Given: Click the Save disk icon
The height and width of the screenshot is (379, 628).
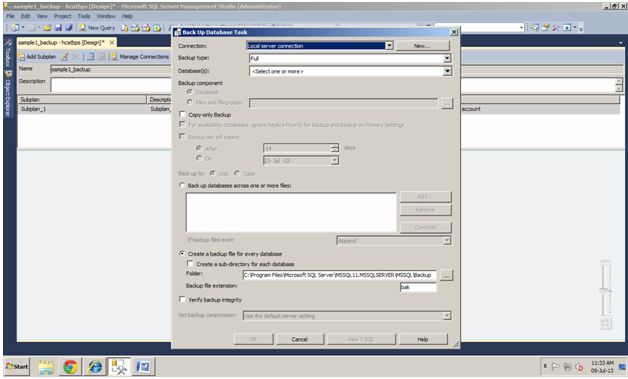Looking at the screenshot, I should point(58,28).
